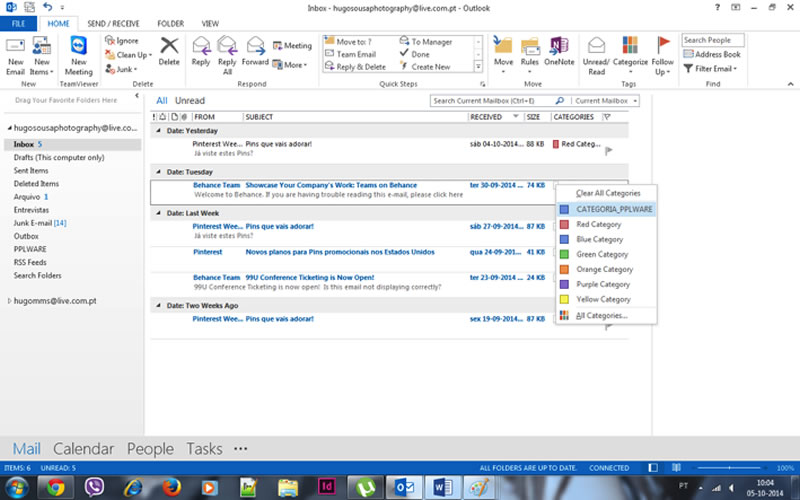The image size is (800, 500).
Task: Open the Move folder menu
Action: (503, 56)
